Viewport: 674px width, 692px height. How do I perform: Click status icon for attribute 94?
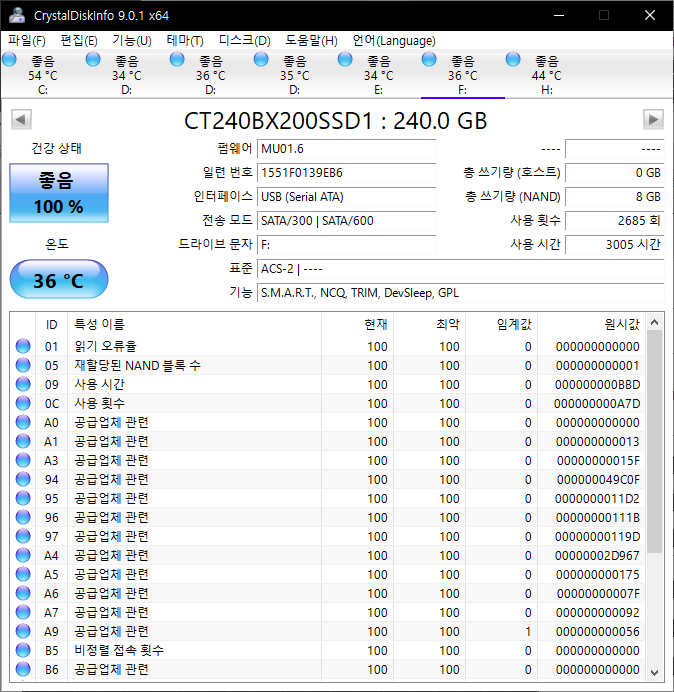(23, 479)
